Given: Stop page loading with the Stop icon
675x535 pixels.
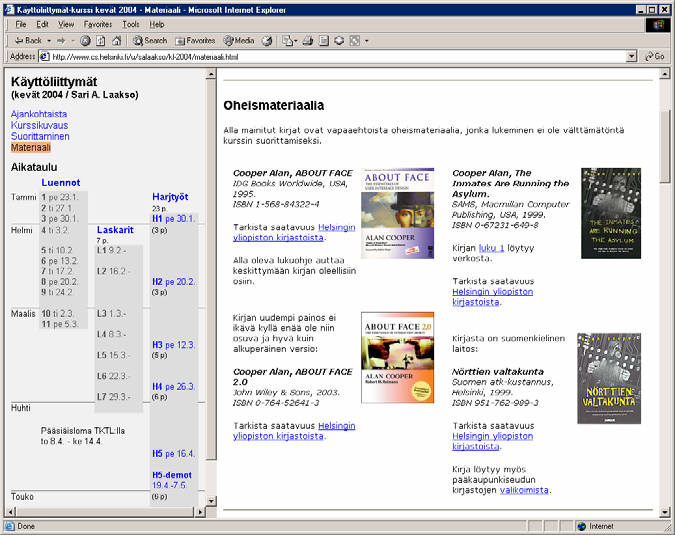Looking at the screenshot, I should click(85, 40).
